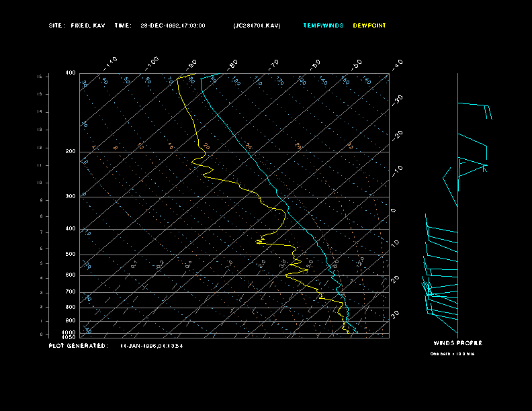Click the 700 pressure axis label
This screenshot has height=411, width=532.
click(x=71, y=292)
